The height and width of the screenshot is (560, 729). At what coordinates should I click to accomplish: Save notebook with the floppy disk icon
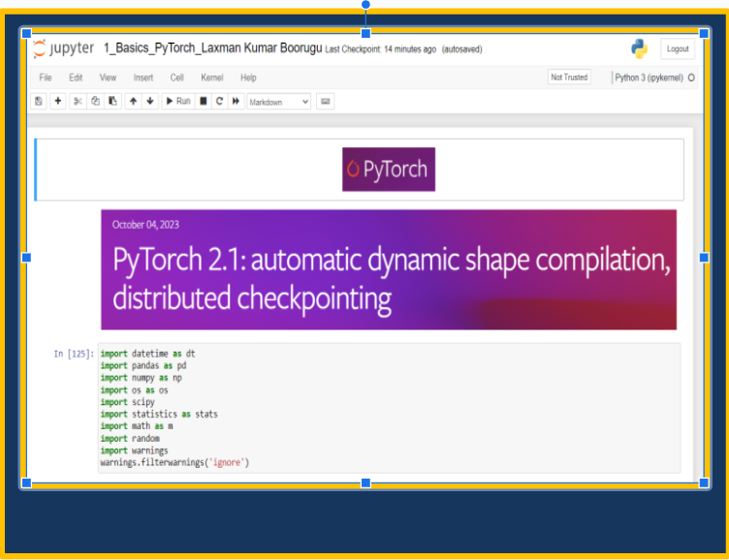click(x=39, y=101)
